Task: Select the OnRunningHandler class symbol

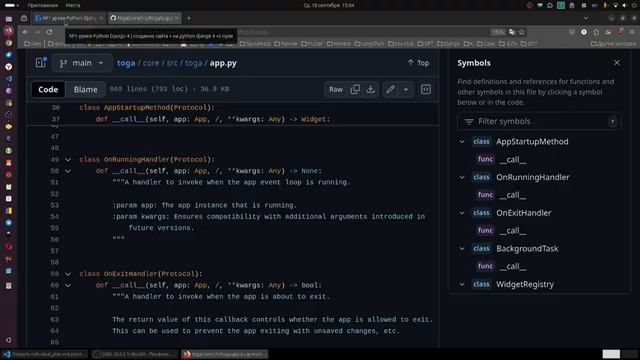Action: [533, 177]
